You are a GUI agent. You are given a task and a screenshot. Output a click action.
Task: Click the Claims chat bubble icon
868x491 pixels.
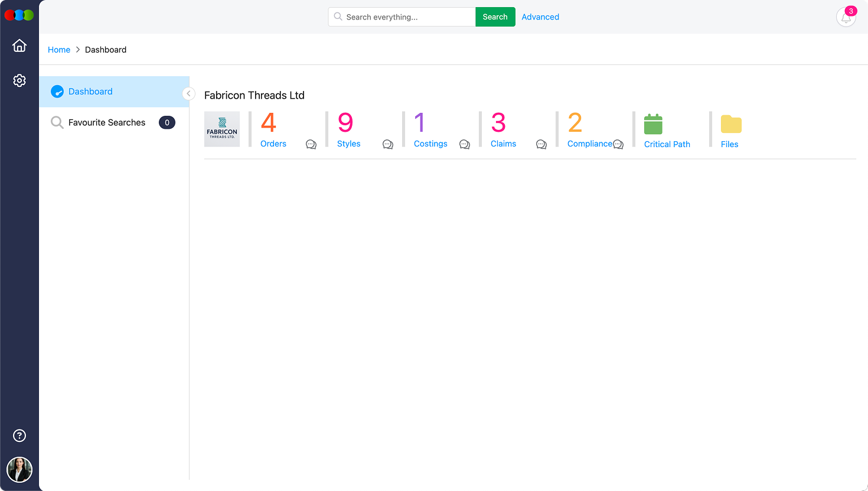pos(541,144)
